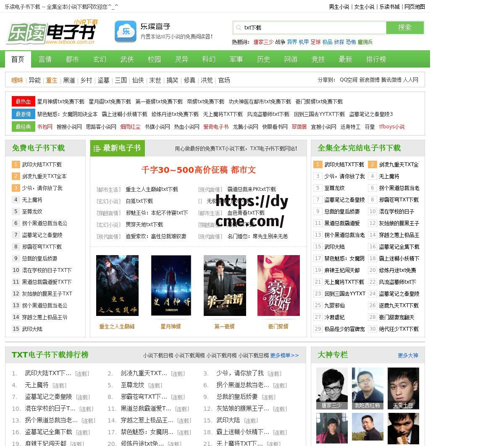
Task: Open the 豪门赘婿 book cover
Action: 279,285
